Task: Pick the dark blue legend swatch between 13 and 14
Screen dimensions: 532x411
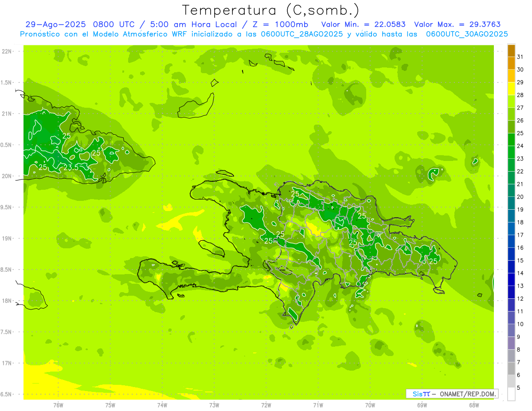Action: [511, 280]
